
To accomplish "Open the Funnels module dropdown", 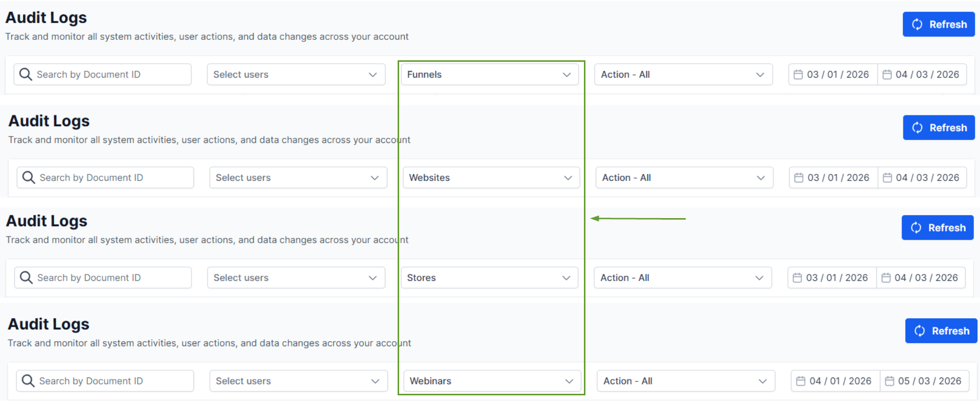I will point(489,75).
